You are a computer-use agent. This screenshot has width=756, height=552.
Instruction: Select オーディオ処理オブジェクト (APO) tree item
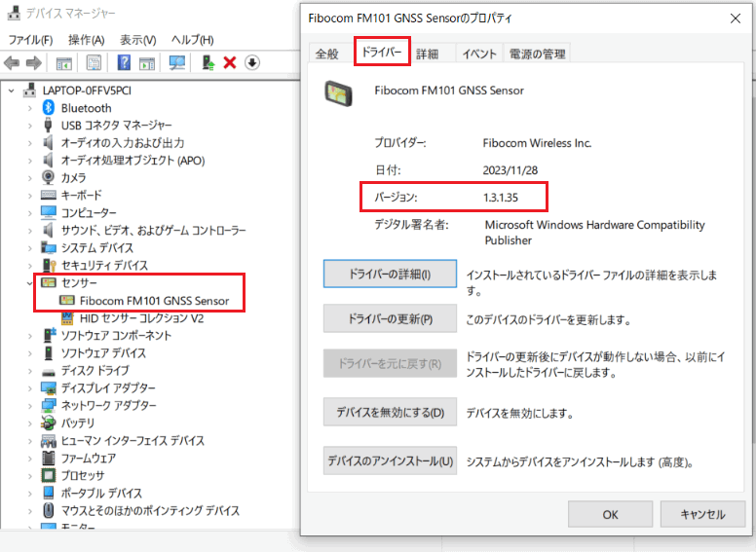click(132, 161)
